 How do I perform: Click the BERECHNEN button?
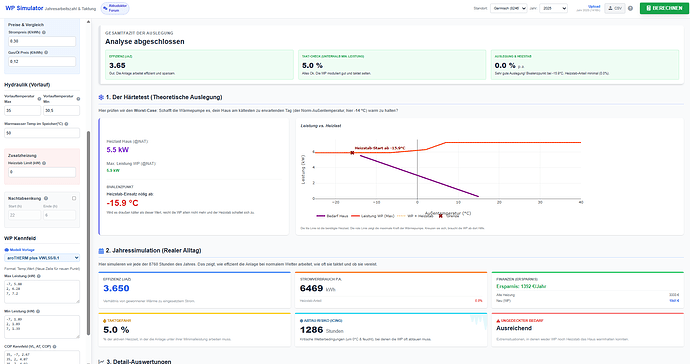(664, 8)
